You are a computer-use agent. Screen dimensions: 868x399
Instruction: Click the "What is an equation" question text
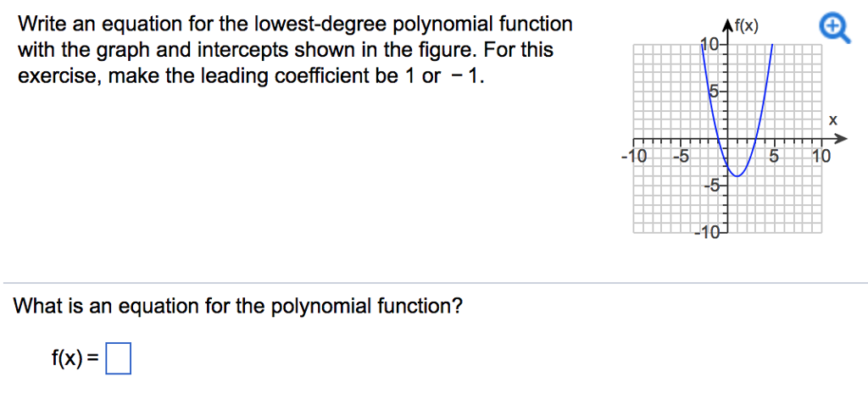click(237, 306)
